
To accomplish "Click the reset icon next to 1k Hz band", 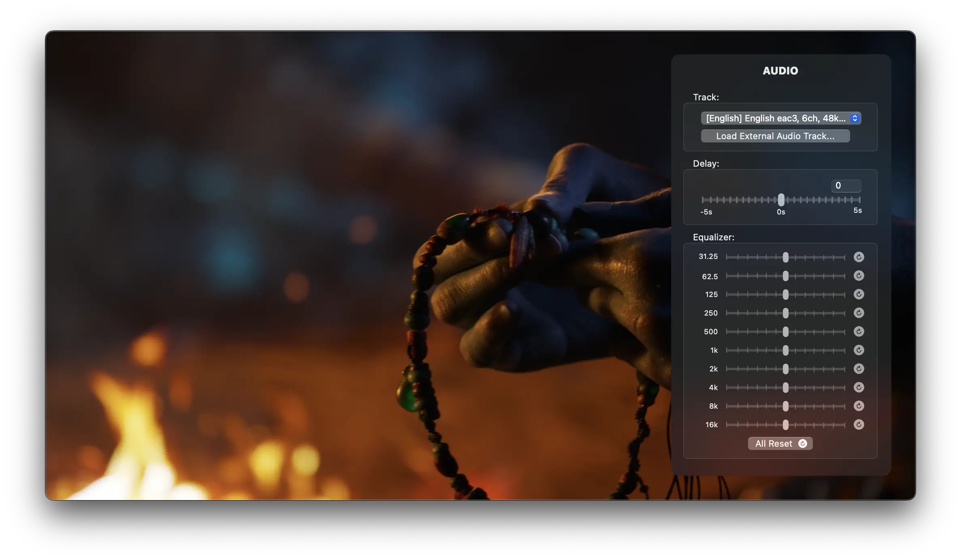I will pos(859,350).
